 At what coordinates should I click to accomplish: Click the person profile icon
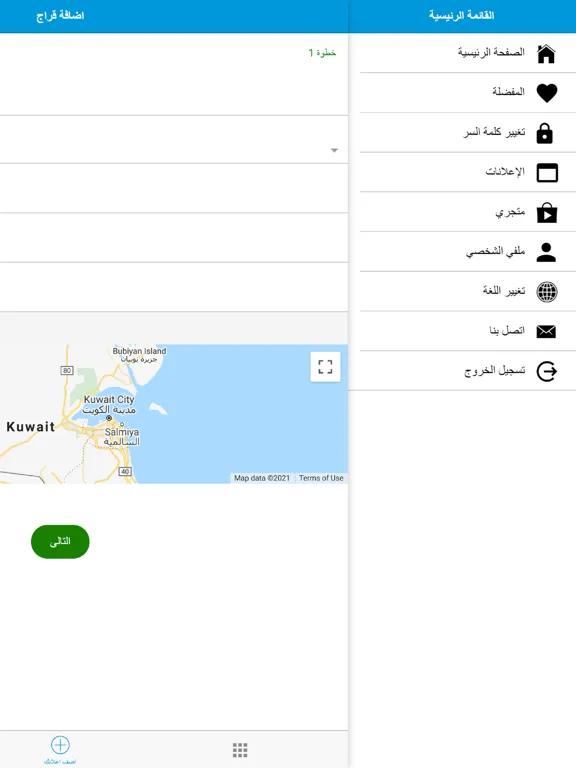point(546,252)
